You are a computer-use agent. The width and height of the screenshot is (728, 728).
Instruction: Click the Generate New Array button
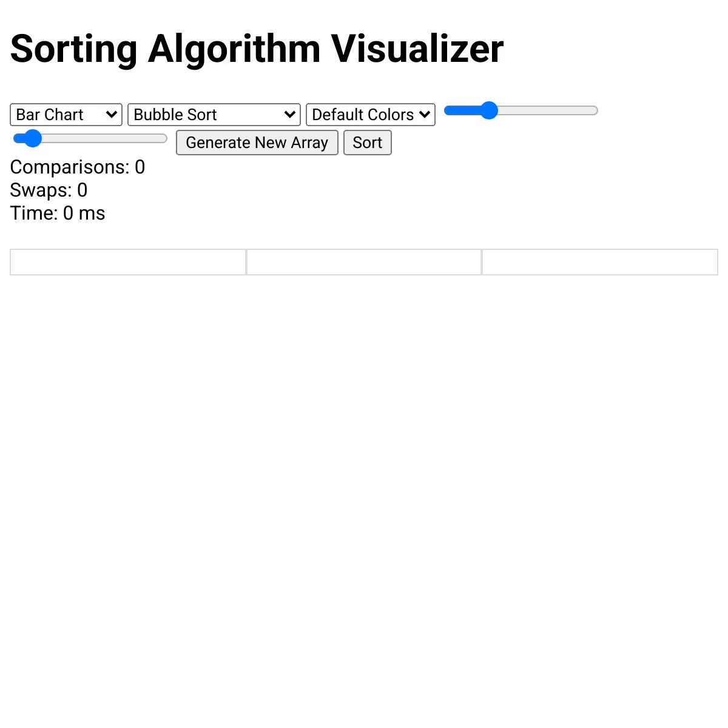coord(257,143)
